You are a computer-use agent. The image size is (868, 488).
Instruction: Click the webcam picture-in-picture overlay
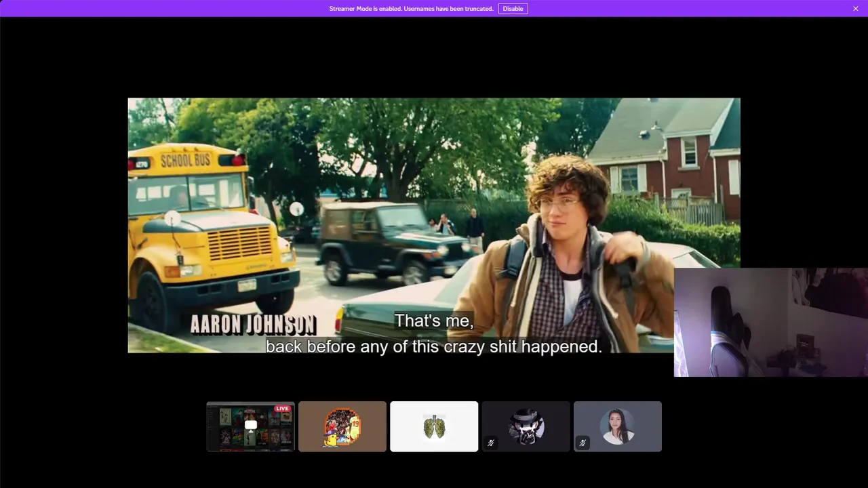[x=771, y=322]
